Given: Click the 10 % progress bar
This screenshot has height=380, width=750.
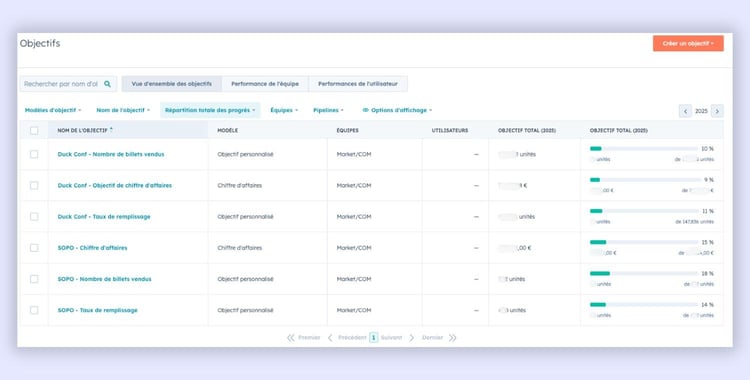Looking at the screenshot, I should click(643, 149).
